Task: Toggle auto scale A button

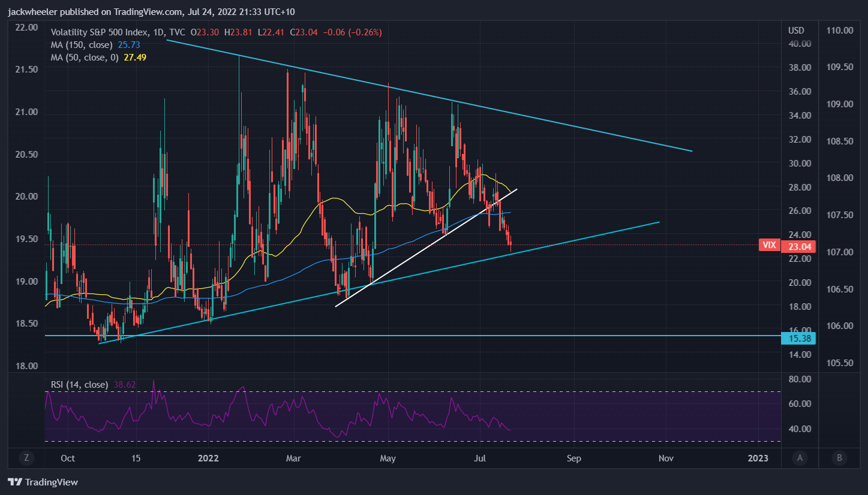Action: pyautogui.click(x=800, y=458)
